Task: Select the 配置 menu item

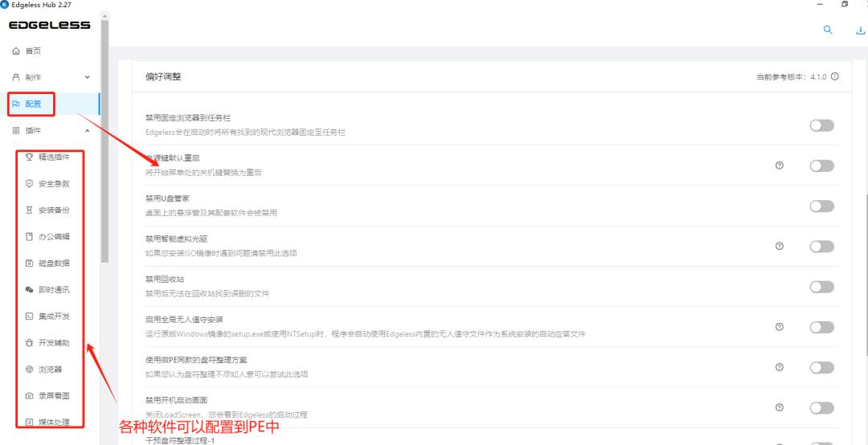Action: (50, 104)
